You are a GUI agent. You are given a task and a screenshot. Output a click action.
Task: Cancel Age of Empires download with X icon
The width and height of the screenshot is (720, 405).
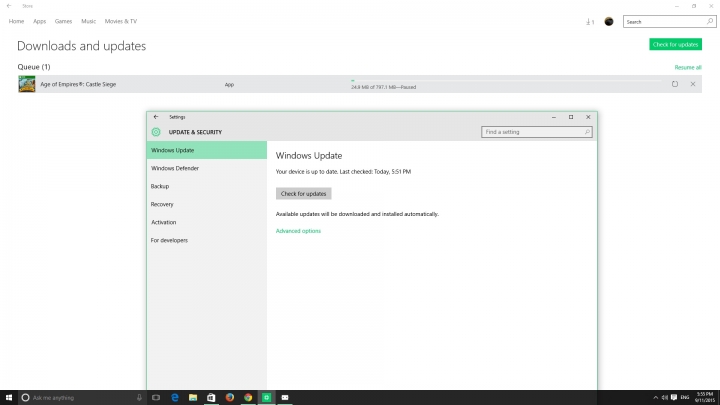[693, 84]
